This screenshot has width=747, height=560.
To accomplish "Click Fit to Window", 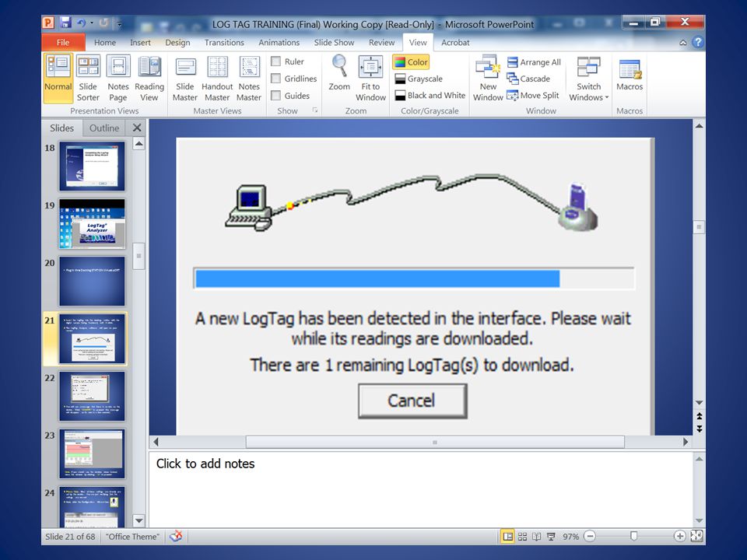I will pyautogui.click(x=370, y=78).
